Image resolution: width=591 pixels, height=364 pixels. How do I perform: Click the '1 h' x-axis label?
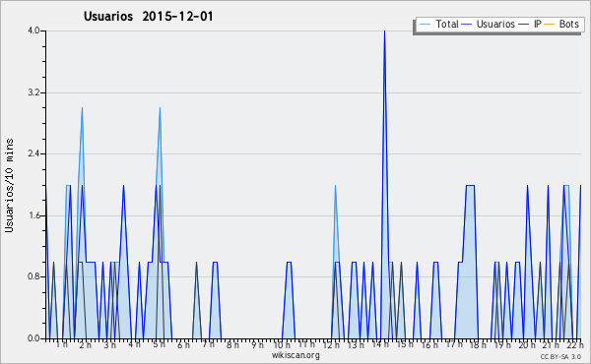point(62,344)
